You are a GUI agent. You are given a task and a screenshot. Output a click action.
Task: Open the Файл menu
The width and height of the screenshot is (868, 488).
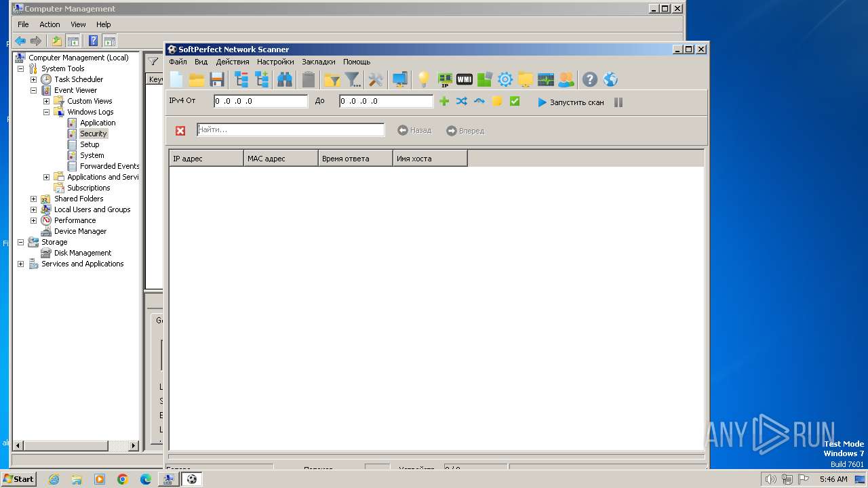coord(178,62)
